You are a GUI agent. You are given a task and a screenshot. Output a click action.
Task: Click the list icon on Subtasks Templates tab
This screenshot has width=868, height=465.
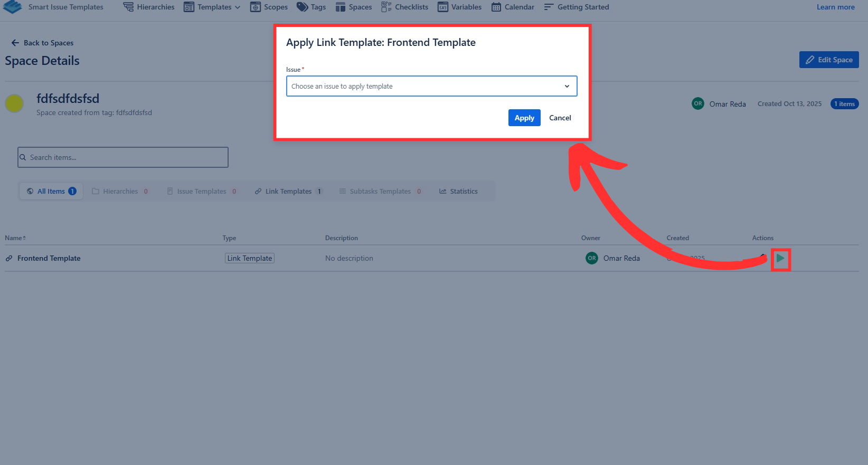pyautogui.click(x=343, y=191)
